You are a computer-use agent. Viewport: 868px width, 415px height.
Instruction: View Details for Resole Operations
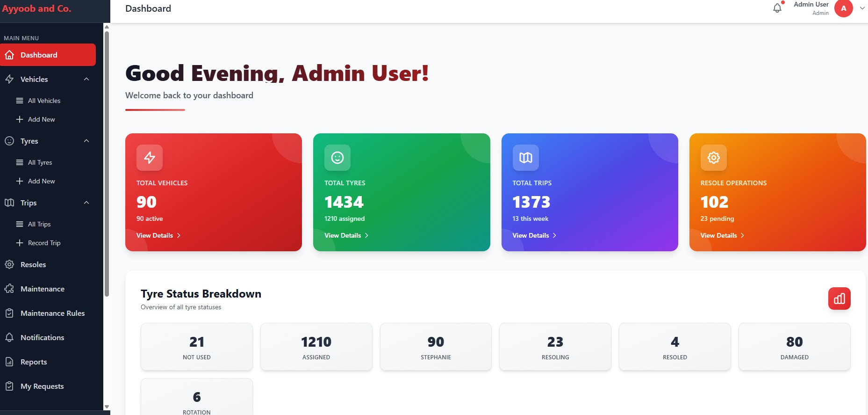[722, 235]
